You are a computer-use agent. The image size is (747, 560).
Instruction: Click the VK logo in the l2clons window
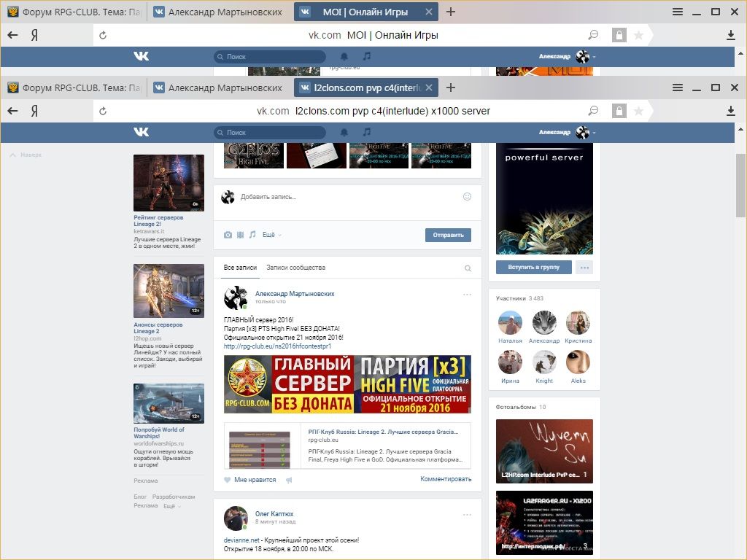point(141,132)
